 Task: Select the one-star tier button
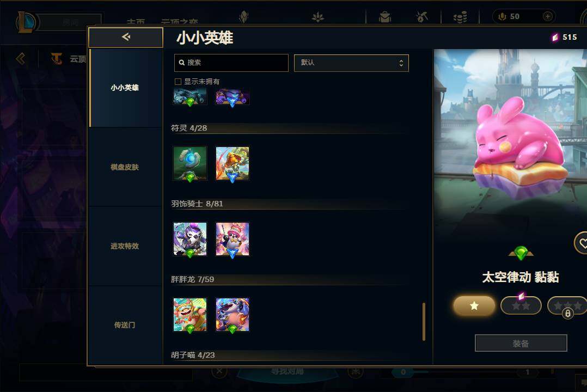(x=474, y=305)
